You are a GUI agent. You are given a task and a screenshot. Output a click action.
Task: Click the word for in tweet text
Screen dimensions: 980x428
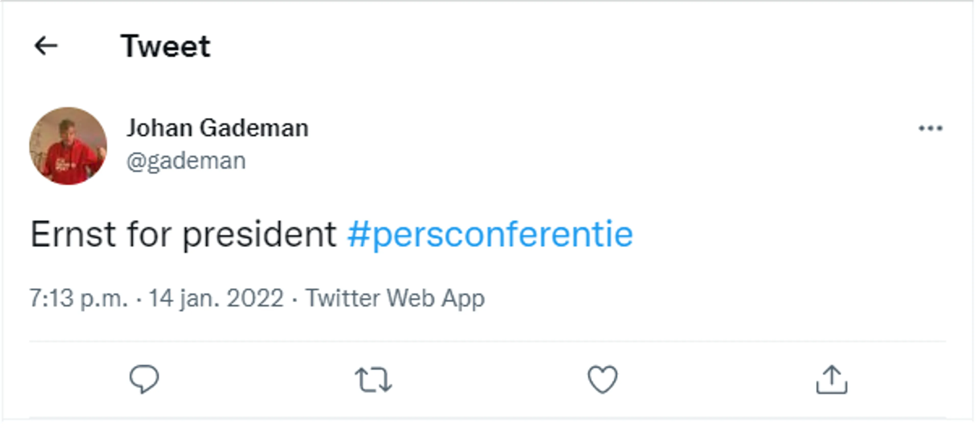click(149, 234)
